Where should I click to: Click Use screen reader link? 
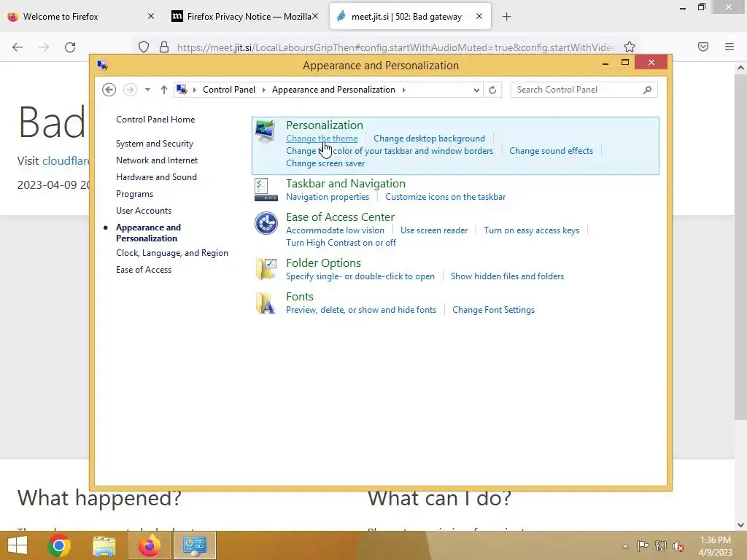point(434,230)
